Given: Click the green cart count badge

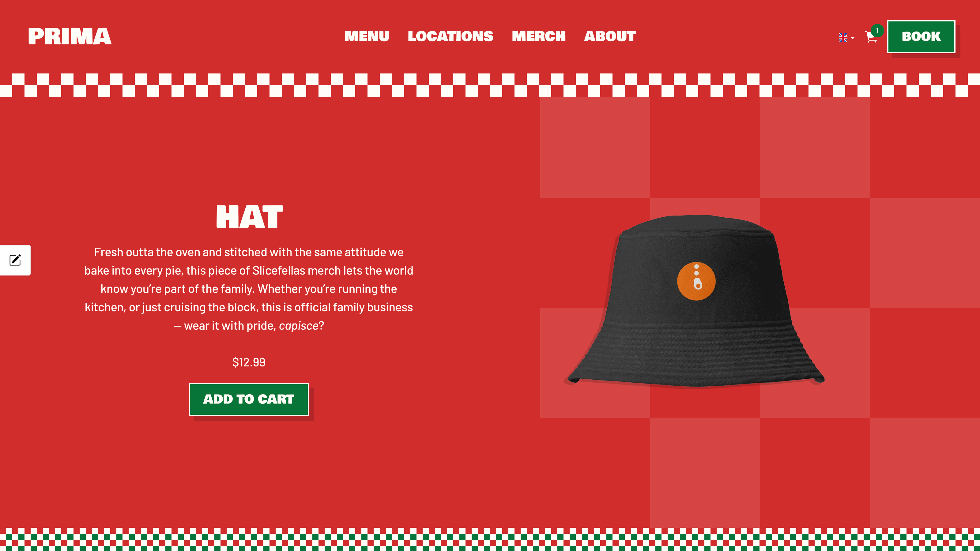Looking at the screenshot, I should (877, 30).
